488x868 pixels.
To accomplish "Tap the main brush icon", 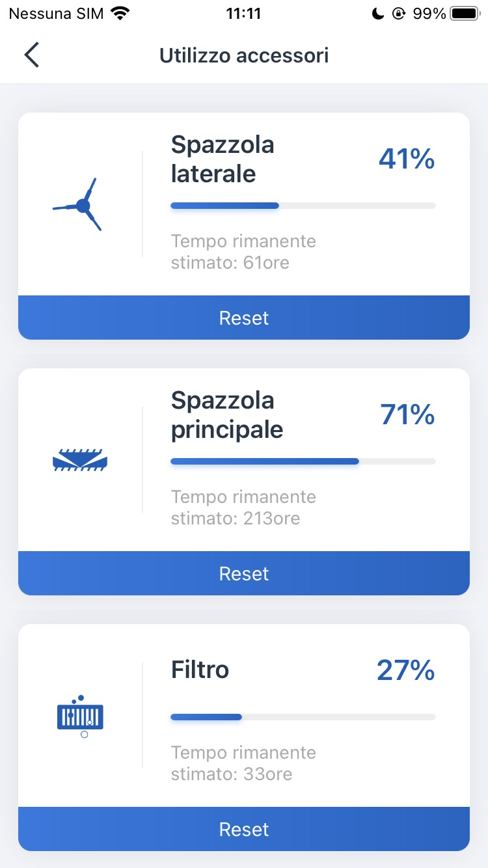I will 79,461.
